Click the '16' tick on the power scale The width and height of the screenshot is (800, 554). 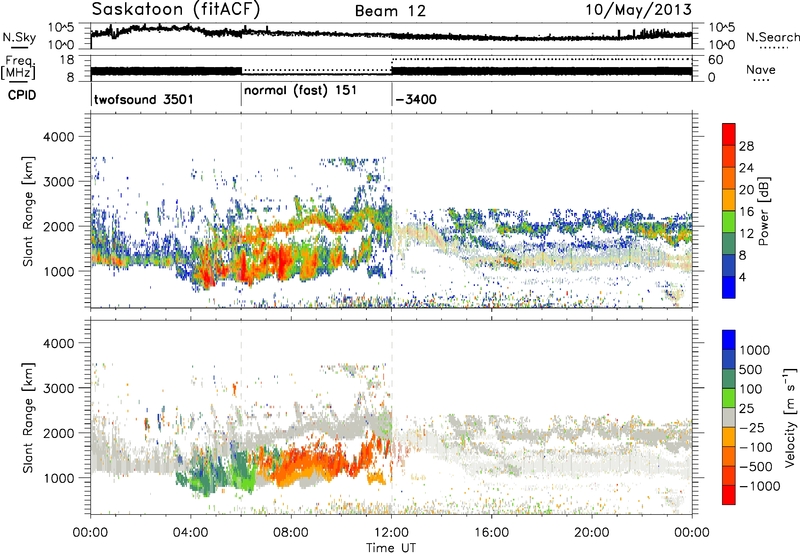pos(746,211)
